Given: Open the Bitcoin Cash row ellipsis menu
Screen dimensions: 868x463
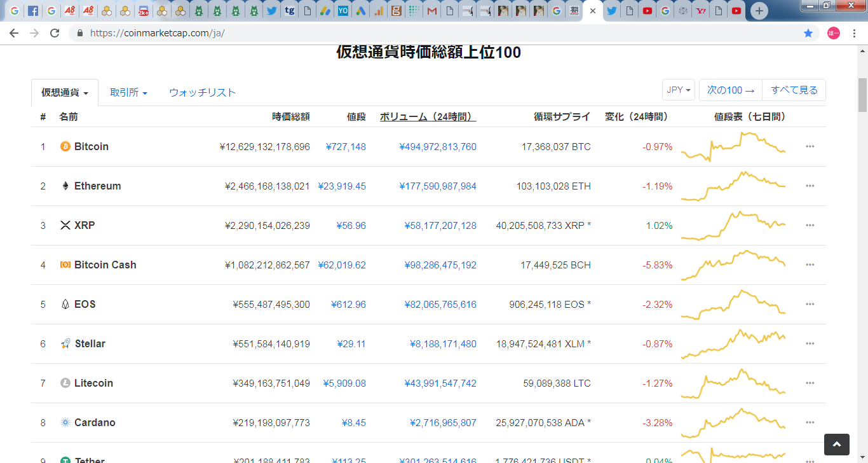Looking at the screenshot, I should tap(810, 265).
